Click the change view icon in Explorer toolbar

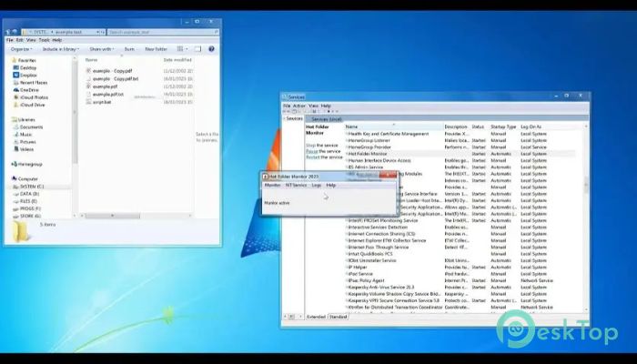click(180, 49)
